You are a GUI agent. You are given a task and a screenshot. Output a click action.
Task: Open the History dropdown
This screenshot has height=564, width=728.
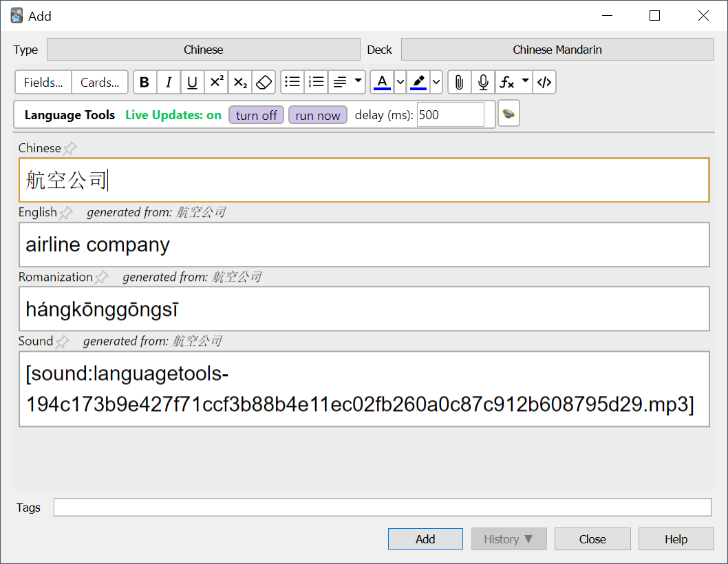[509, 539]
